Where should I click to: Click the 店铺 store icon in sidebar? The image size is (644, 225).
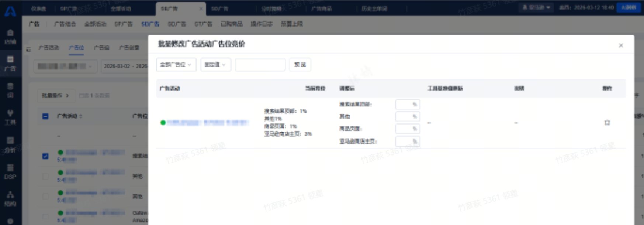(10, 36)
